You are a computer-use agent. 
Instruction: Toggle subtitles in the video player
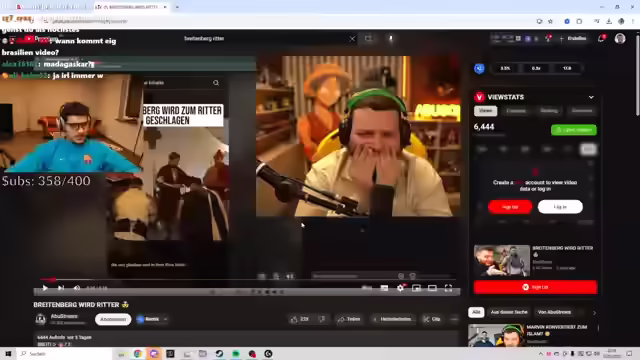[x=384, y=288]
